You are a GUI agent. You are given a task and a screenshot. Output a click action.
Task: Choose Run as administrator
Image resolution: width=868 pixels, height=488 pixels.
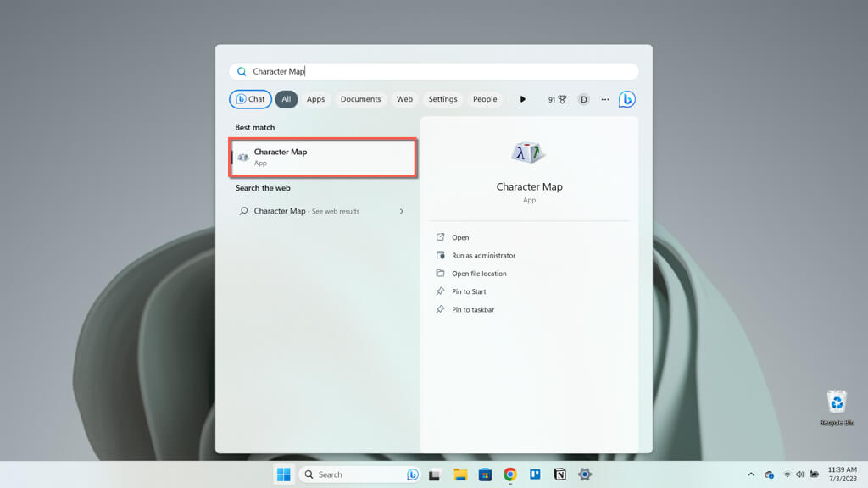[x=483, y=256]
